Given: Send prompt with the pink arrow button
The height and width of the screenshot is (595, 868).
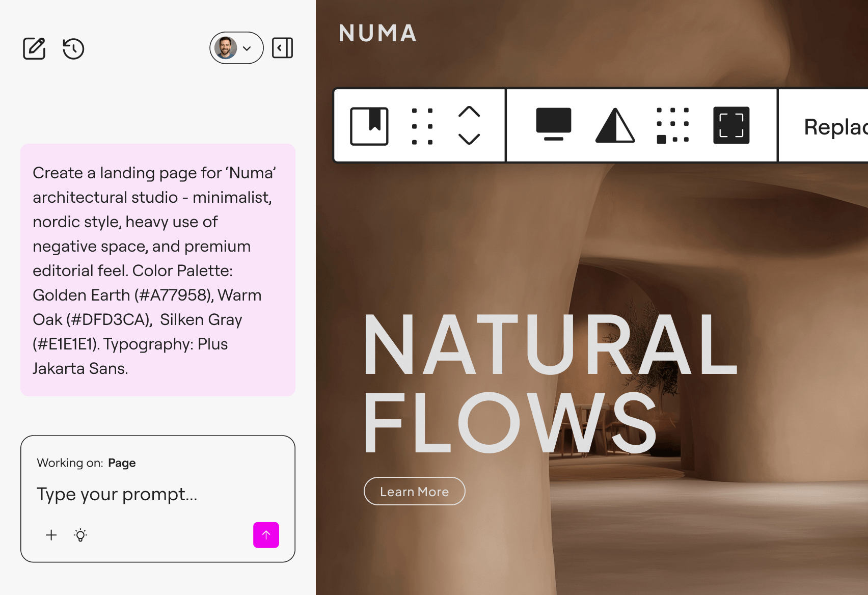Looking at the screenshot, I should click(x=266, y=535).
